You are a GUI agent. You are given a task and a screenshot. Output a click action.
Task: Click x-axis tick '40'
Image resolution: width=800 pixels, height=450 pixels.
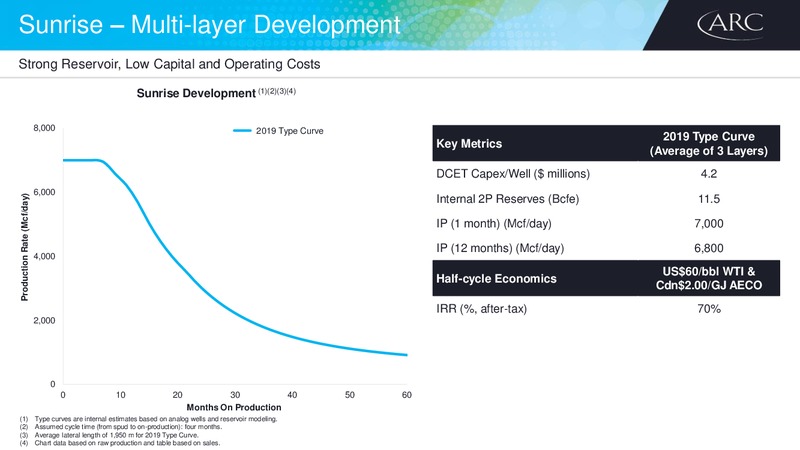[x=292, y=395]
